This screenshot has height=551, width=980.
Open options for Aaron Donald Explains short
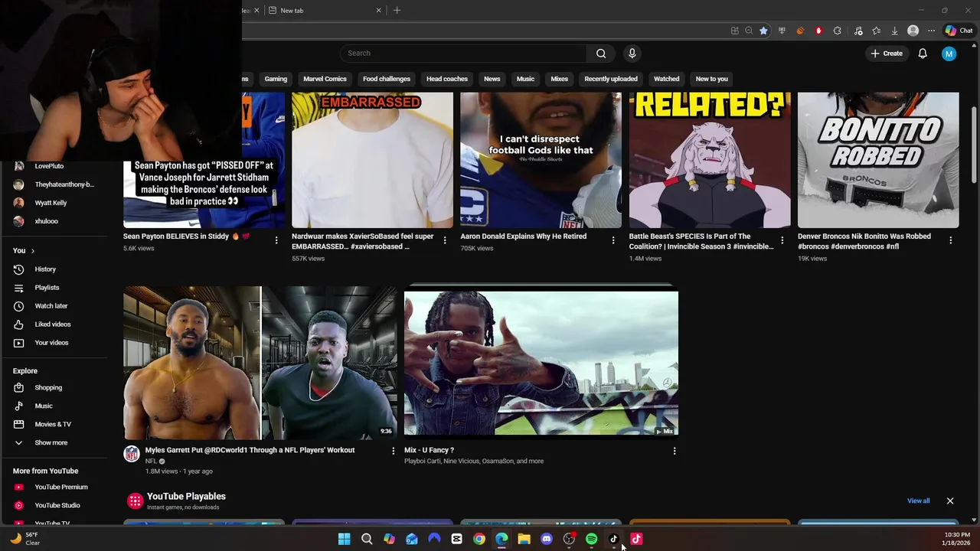pyautogui.click(x=612, y=240)
